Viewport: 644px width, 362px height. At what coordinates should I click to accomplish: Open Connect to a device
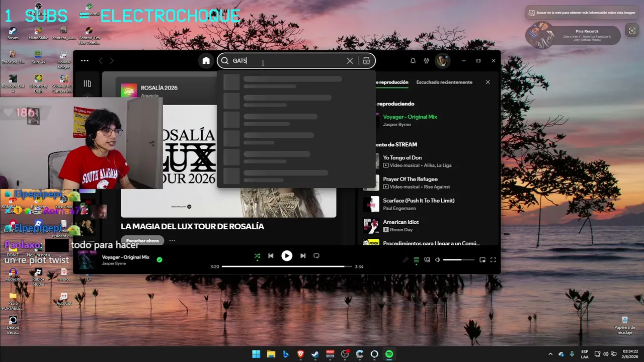pos(427,260)
